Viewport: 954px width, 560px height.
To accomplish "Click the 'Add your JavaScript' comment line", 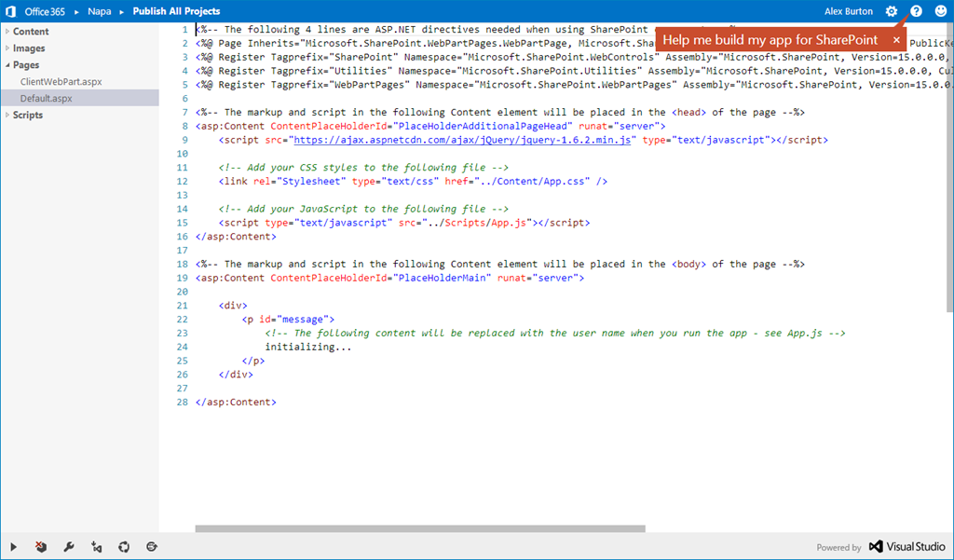I will (x=364, y=209).
